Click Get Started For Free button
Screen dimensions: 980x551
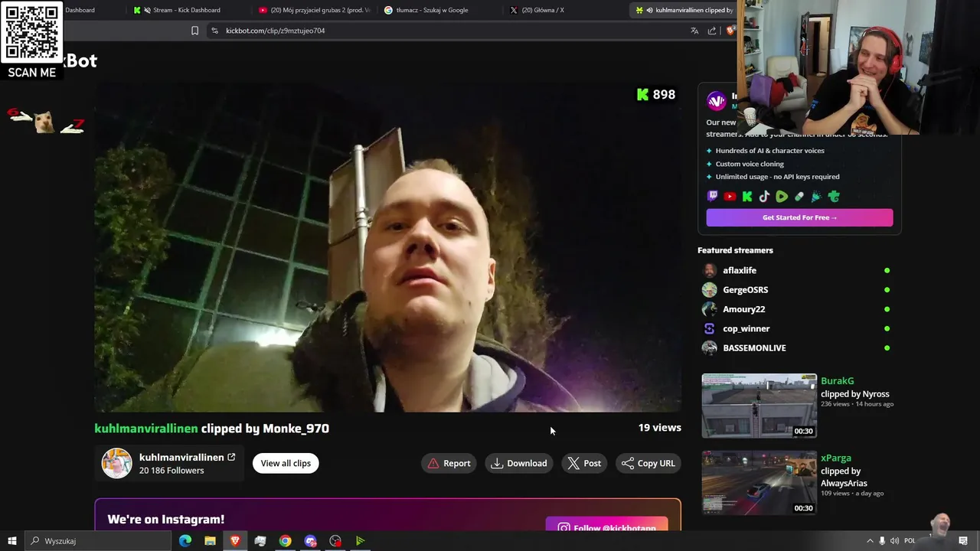[x=799, y=217]
